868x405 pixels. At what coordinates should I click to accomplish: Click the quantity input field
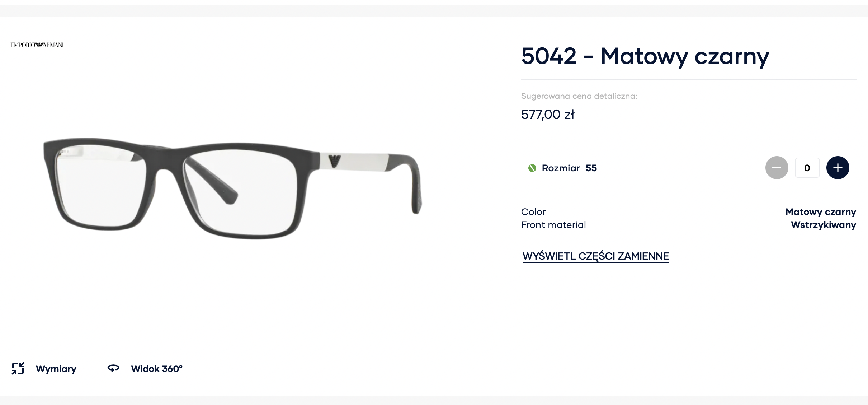(x=807, y=168)
